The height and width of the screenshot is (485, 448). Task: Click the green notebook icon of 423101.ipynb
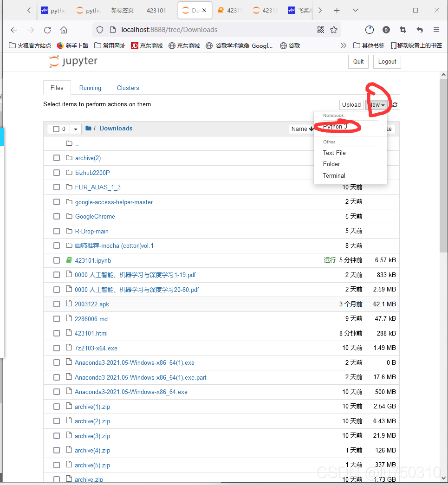(69, 260)
